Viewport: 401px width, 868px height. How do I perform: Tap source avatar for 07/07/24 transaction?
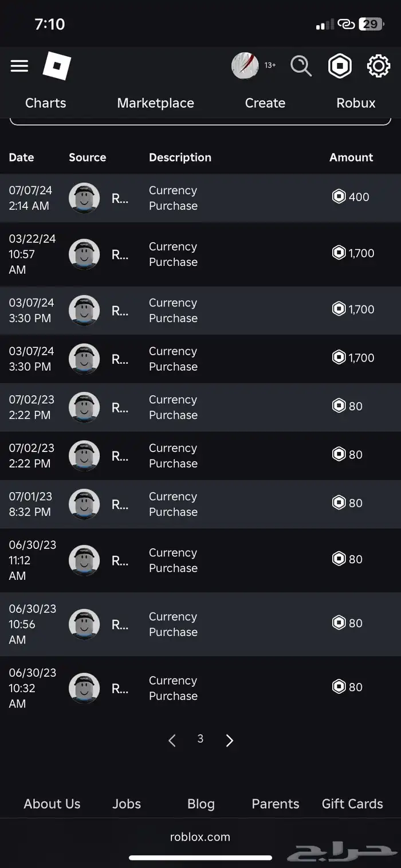click(x=84, y=198)
